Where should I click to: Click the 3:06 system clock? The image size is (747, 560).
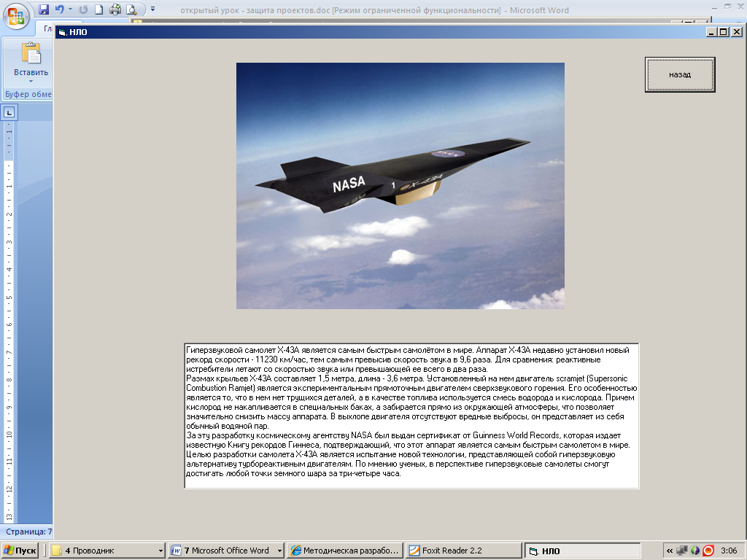coord(729,551)
